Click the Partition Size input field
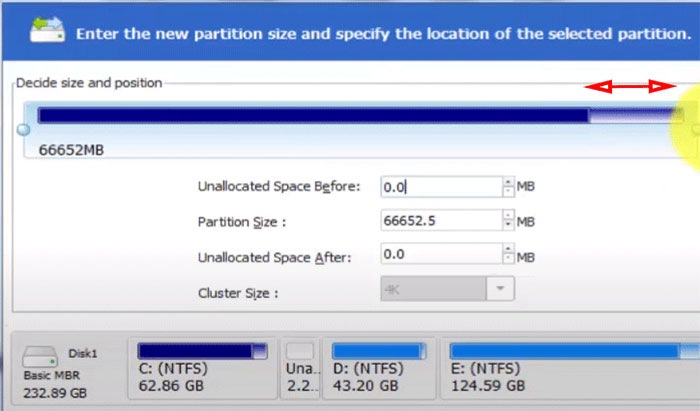700x411 pixels. [x=442, y=220]
